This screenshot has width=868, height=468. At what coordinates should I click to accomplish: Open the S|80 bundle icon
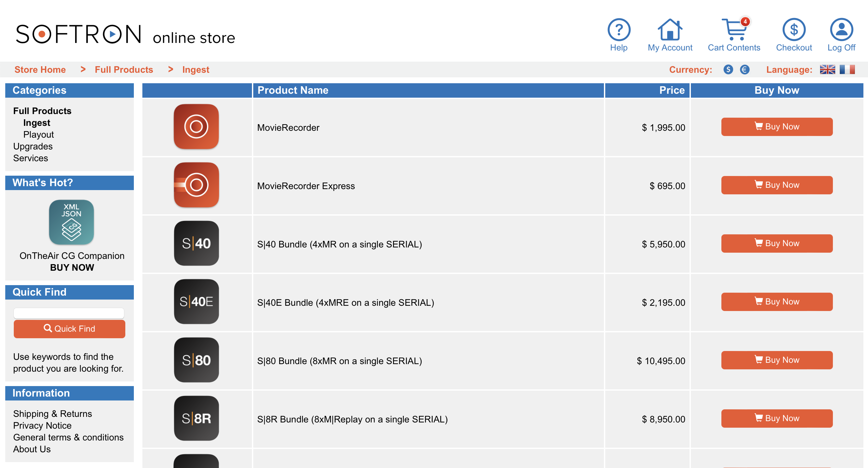click(x=196, y=360)
